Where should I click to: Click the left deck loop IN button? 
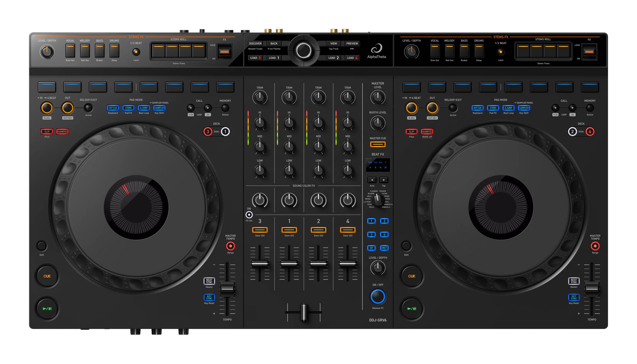[x=47, y=108]
